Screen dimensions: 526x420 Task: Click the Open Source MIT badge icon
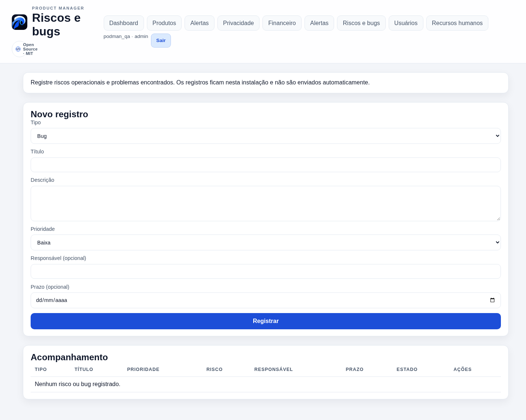tap(18, 49)
